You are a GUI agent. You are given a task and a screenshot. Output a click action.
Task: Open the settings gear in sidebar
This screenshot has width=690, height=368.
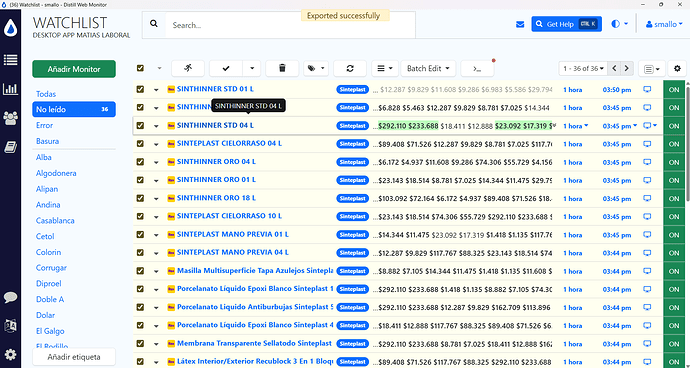coord(11,354)
